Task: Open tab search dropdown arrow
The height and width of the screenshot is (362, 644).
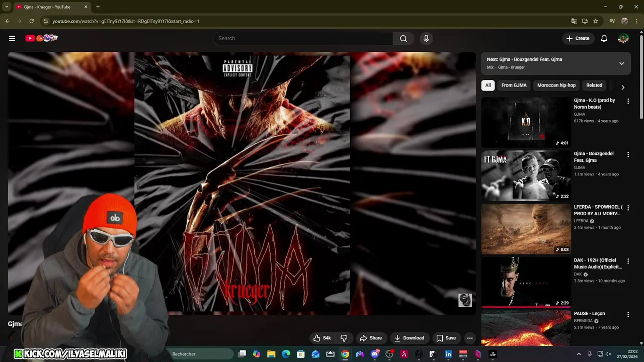Action: pos(7,7)
